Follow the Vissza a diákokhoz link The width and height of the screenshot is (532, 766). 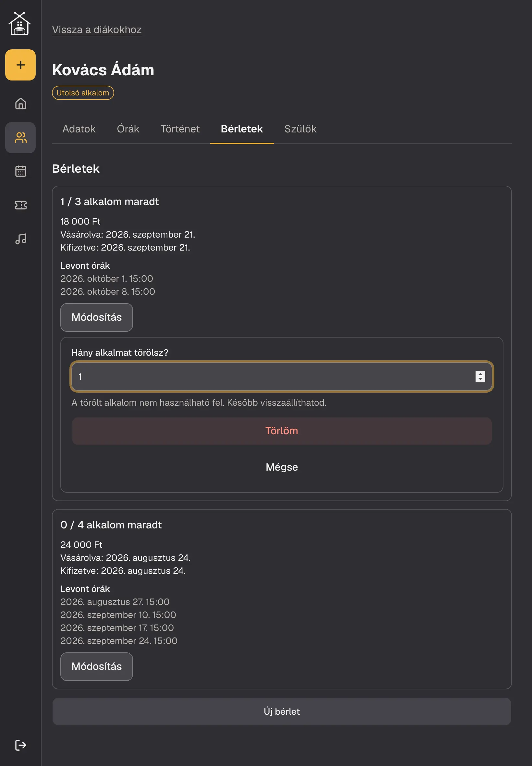click(x=97, y=30)
